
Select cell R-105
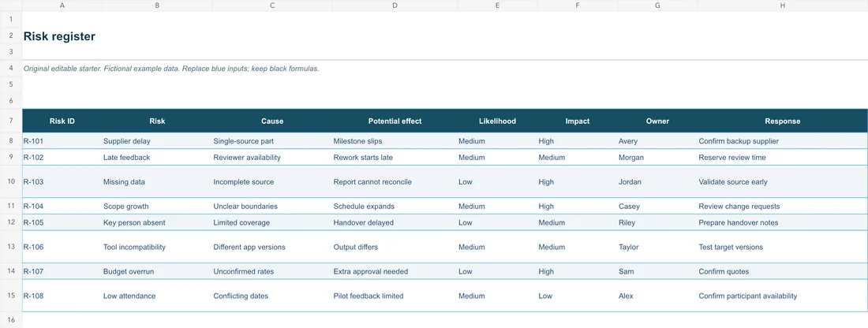pyautogui.click(x=62, y=222)
